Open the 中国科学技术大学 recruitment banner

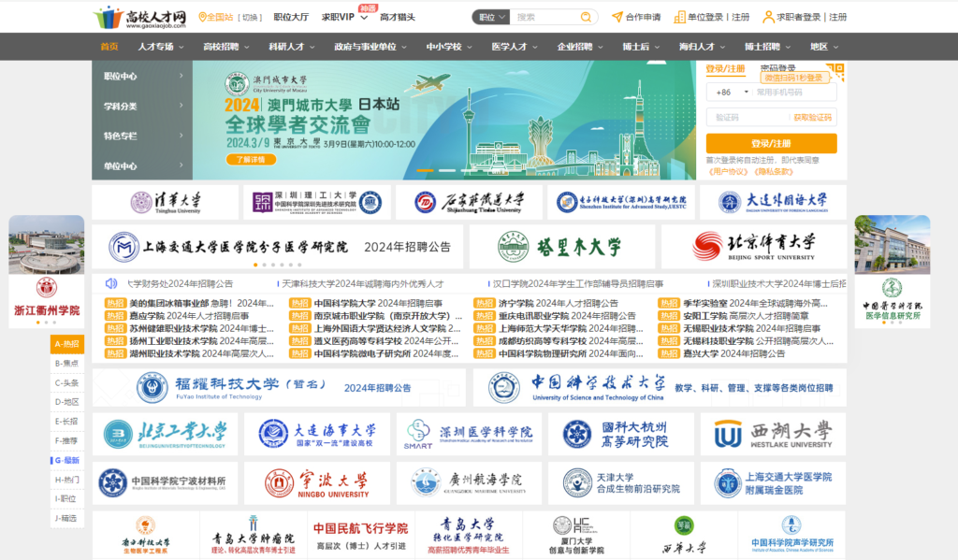tap(660, 388)
